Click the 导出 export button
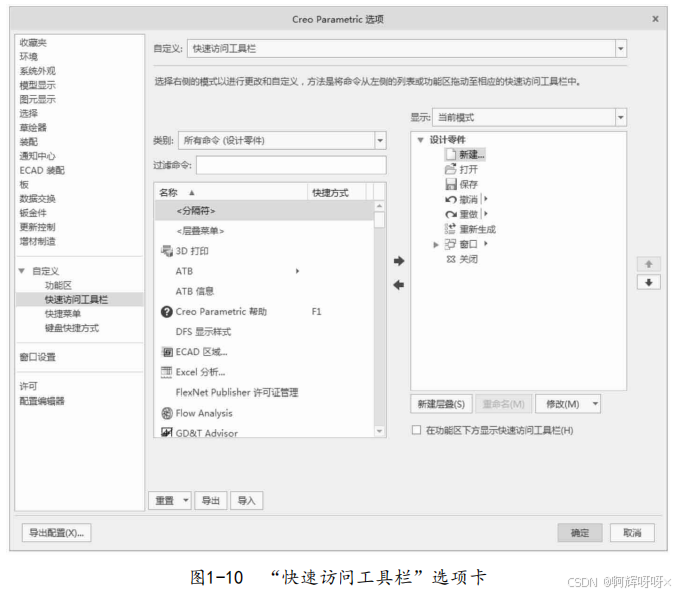Screen dimensions: 679x596 (211, 500)
